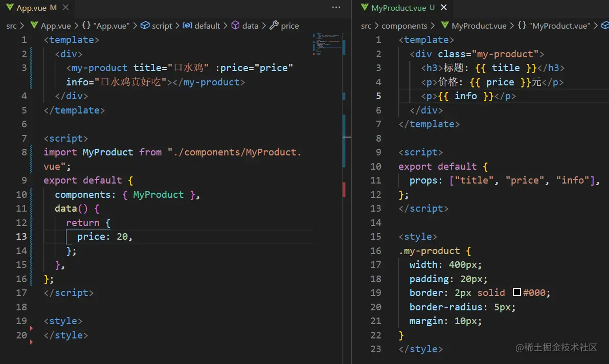Click 'components: { MyProduct },' line
The width and height of the screenshot is (609, 364).
point(127,195)
